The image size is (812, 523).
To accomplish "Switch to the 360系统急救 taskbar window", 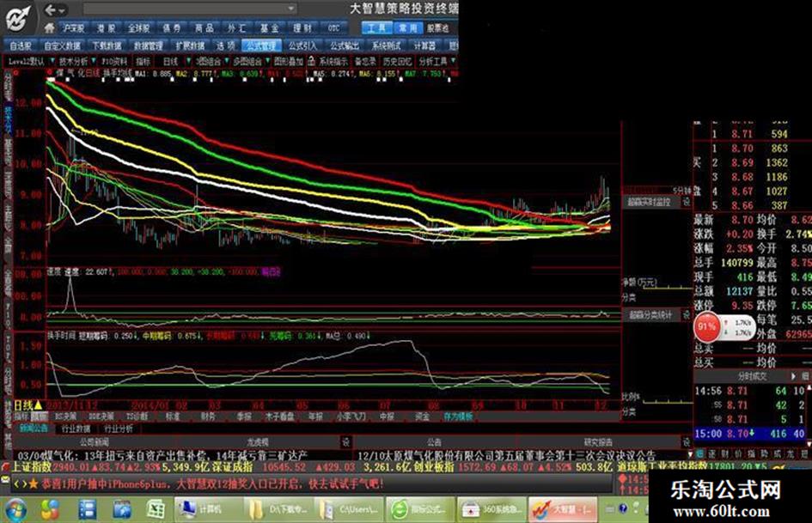I will pos(491,510).
